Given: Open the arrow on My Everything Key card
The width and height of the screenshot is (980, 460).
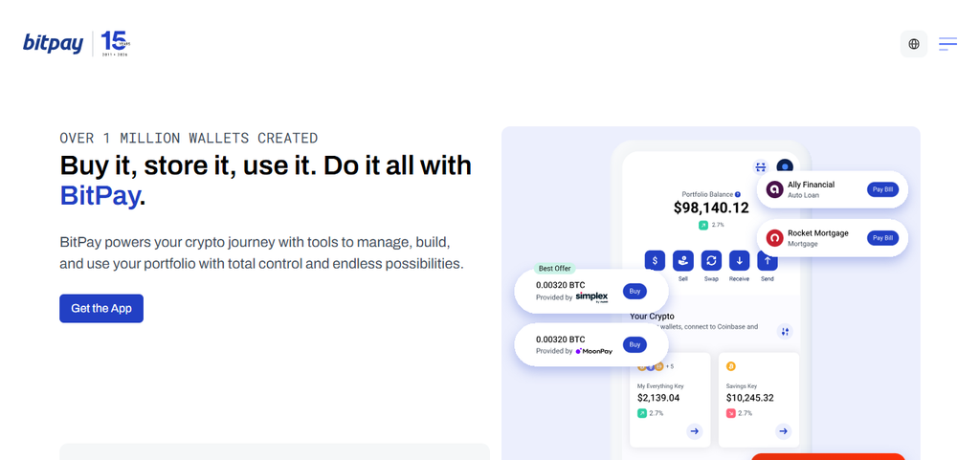Looking at the screenshot, I should (x=695, y=431).
